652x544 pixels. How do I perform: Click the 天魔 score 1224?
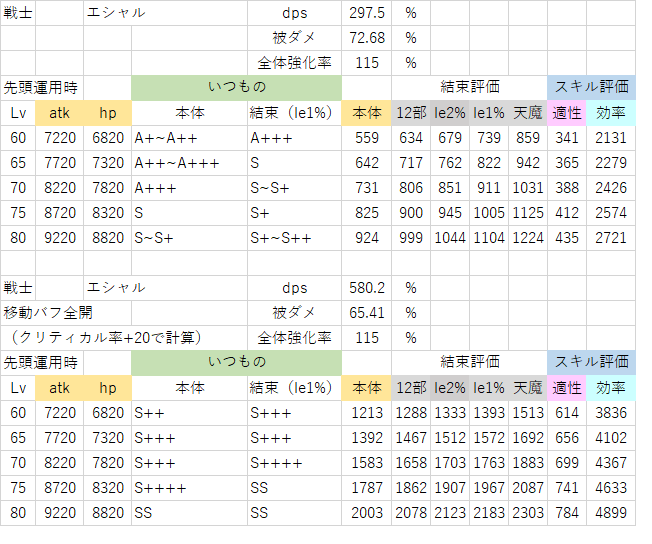[x=528, y=238]
